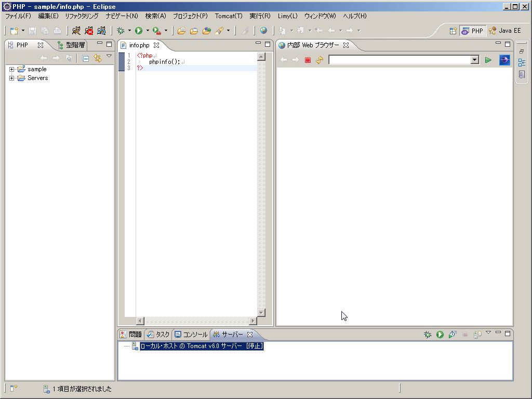
Task: Open the PHP Explorer view menu triangle
Action: tap(109, 56)
